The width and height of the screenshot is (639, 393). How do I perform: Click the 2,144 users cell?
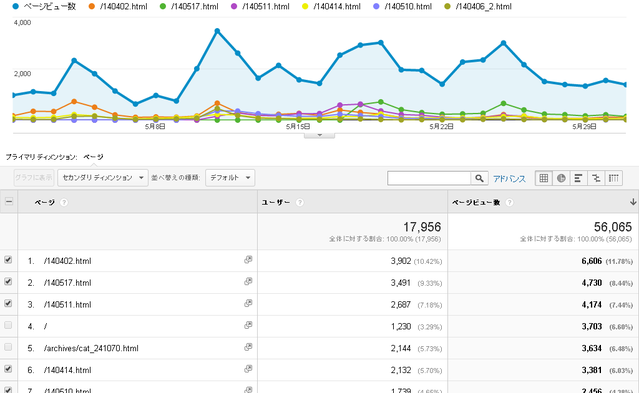401,348
